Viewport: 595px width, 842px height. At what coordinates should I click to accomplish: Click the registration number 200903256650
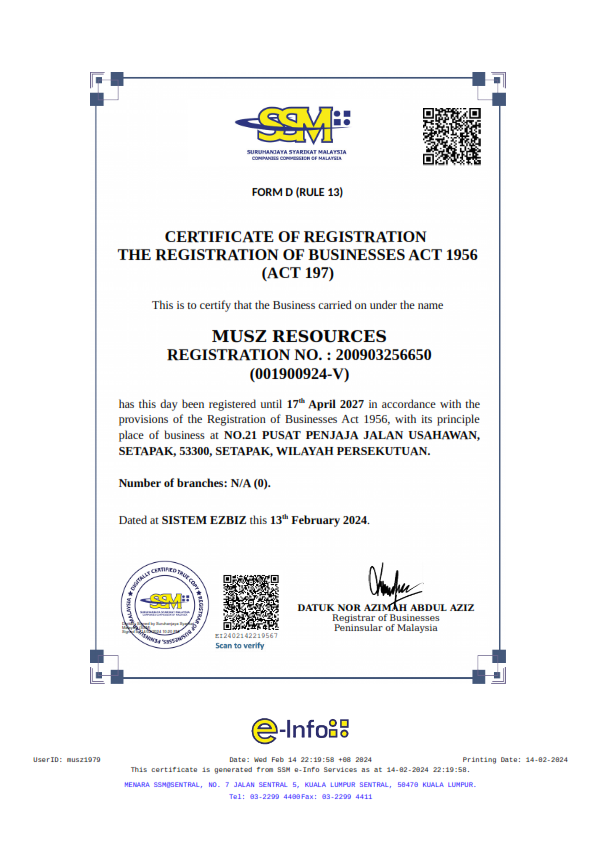point(383,355)
